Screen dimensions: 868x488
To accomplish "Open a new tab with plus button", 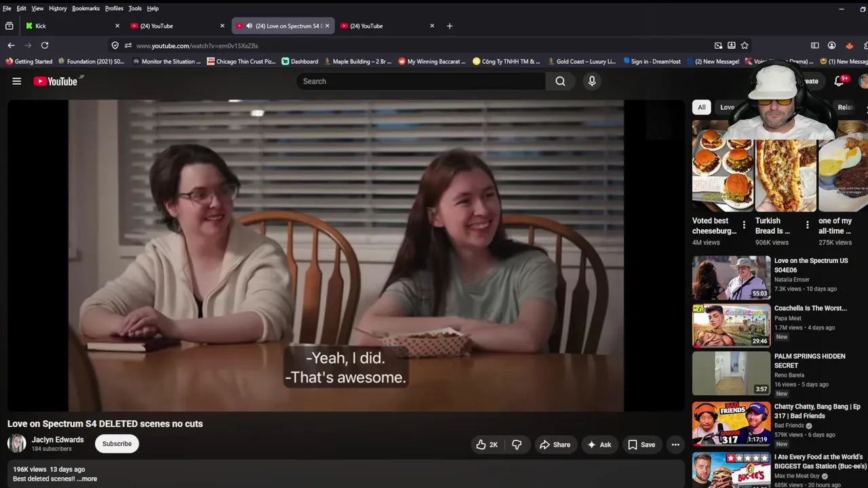I will [450, 26].
